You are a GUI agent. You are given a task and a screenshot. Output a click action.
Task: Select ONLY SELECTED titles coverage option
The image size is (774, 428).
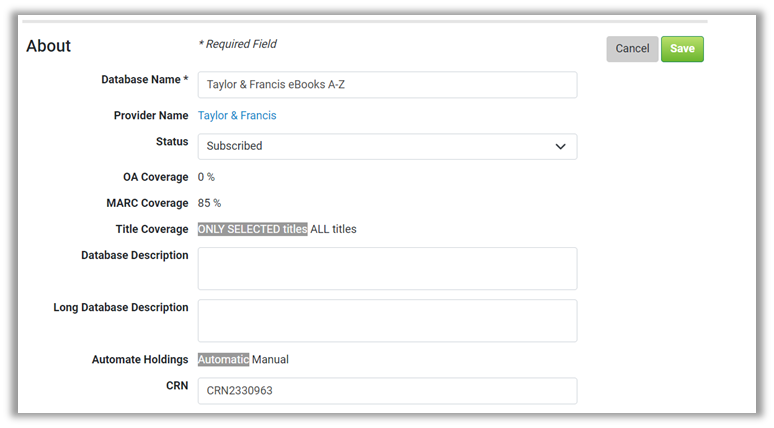(252, 229)
